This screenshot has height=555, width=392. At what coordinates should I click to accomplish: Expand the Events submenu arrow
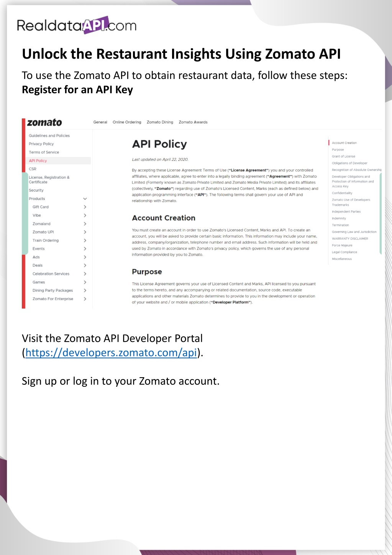coord(85,249)
